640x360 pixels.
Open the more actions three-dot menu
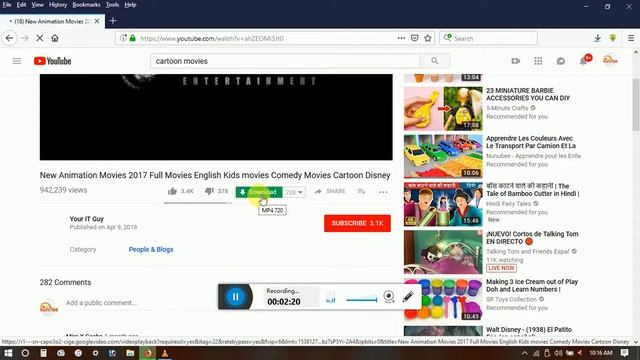(383, 192)
